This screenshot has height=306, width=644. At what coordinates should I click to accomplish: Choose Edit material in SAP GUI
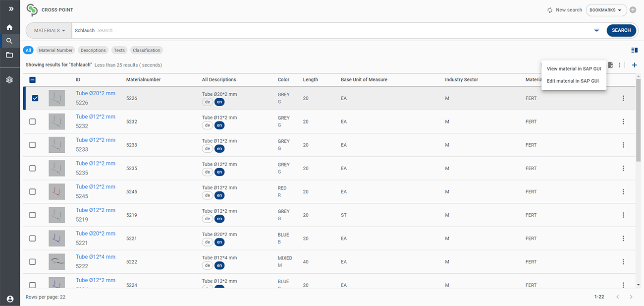(x=574, y=81)
